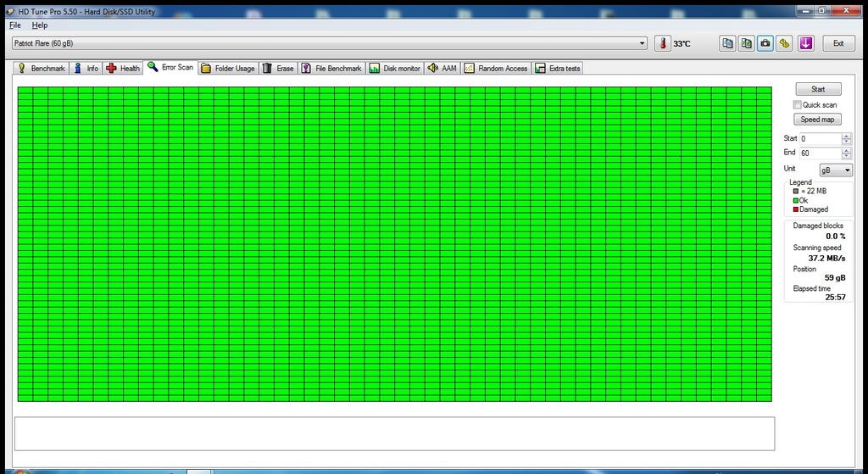Click the 25:57 elapsed time value
The height and width of the screenshot is (474, 868).
835,297
